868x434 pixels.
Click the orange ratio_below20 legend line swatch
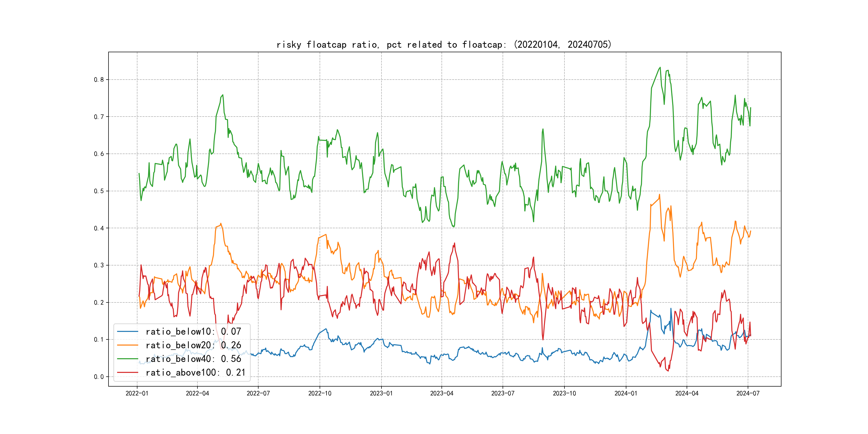[x=127, y=345]
